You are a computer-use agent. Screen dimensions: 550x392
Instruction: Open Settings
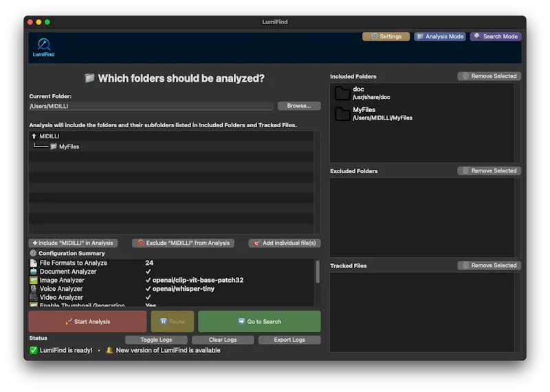coord(386,36)
